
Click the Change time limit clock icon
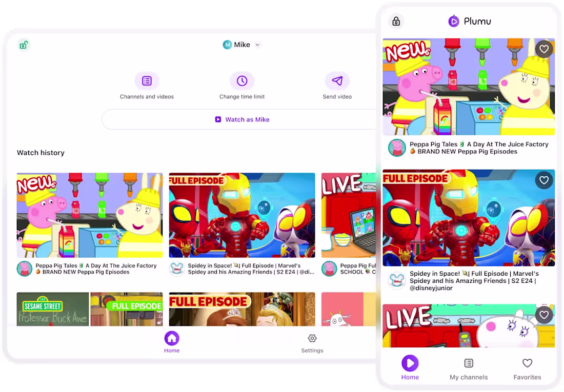tap(242, 81)
